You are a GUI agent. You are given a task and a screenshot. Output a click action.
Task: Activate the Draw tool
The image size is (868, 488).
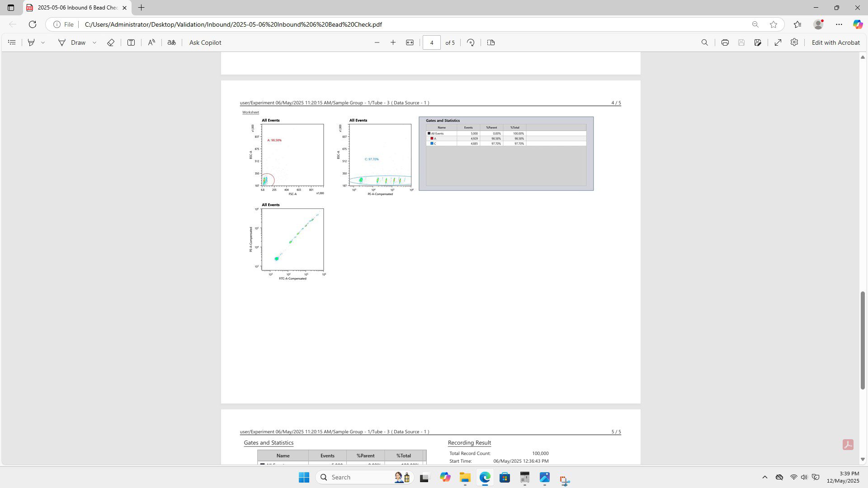tap(72, 42)
